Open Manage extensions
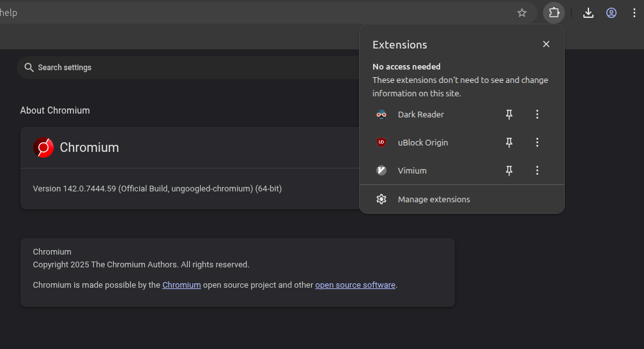 tap(462, 199)
